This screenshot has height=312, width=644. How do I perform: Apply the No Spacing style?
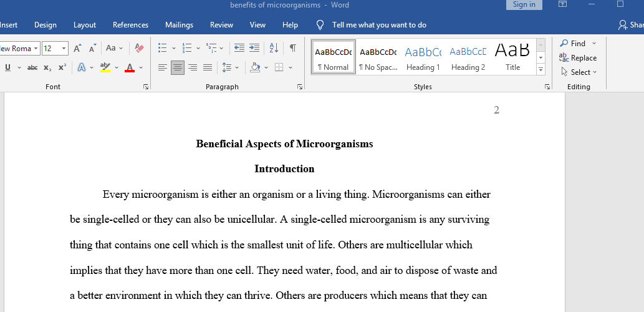pyautogui.click(x=378, y=57)
